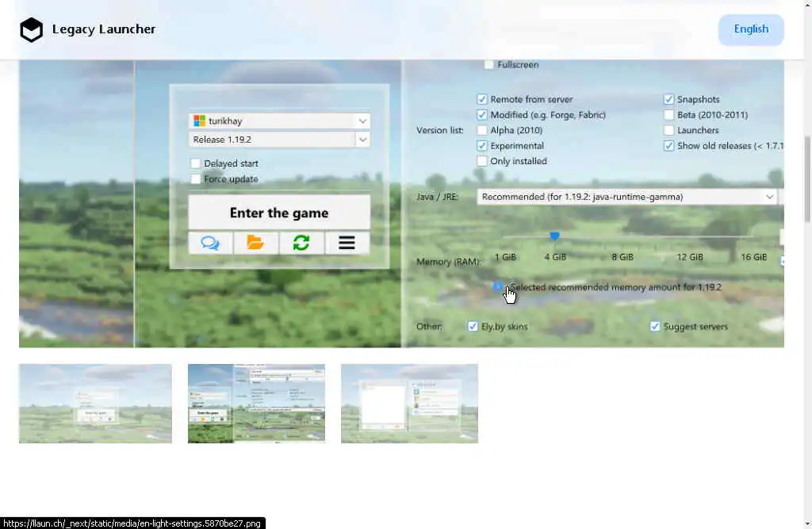Click the Legacy Launcher site title
Image resolution: width=812 pixels, height=529 pixels.
(x=104, y=29)
